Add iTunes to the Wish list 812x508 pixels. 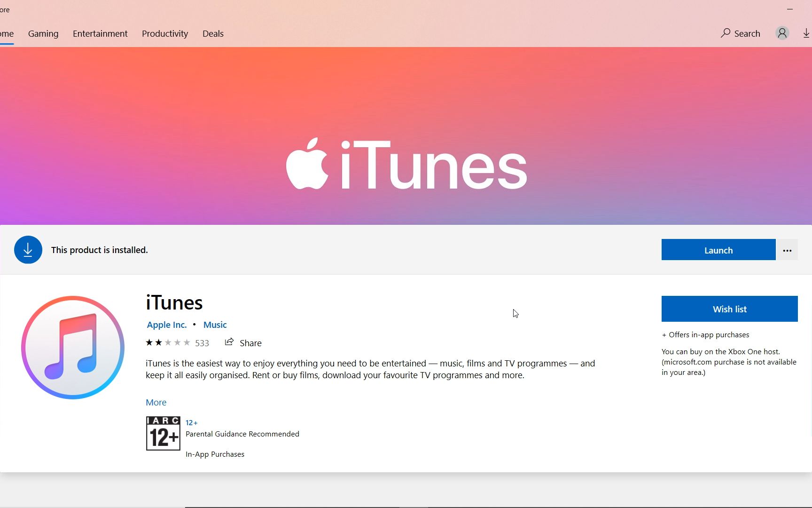[730, 309]
